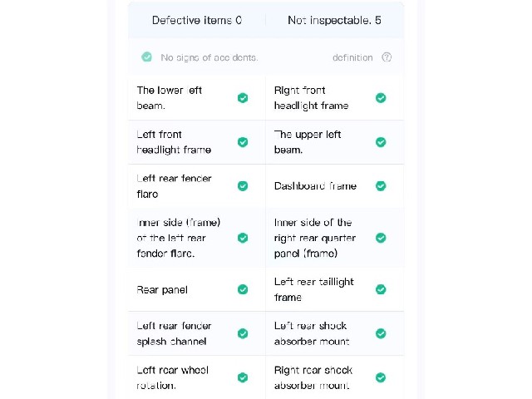Click the No signs of accidents text
The width and height of the screenshot is (532, 399).
click(x=209, y=57)
